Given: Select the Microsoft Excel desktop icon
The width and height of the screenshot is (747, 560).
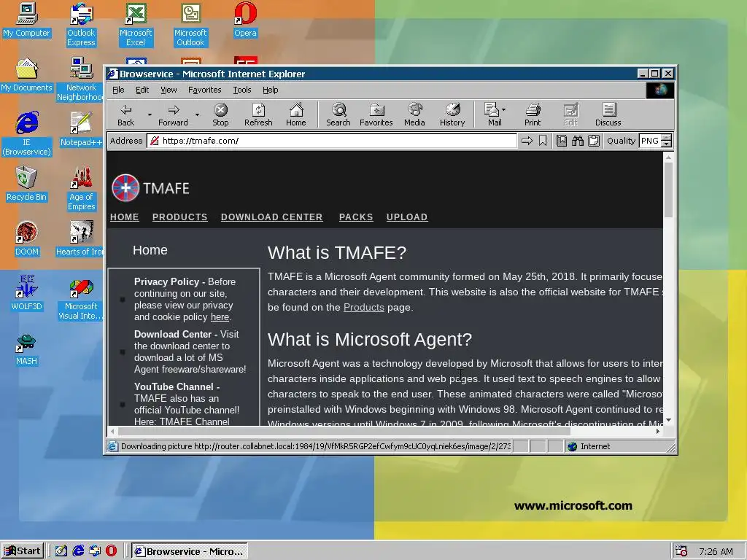Looking at the screenshot, I should [136, 25].
